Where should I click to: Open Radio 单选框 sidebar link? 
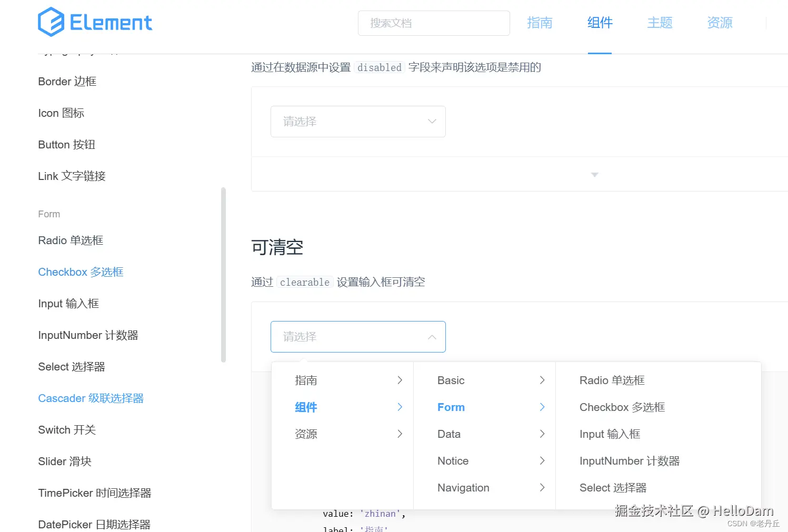click(x=71, y=240)
